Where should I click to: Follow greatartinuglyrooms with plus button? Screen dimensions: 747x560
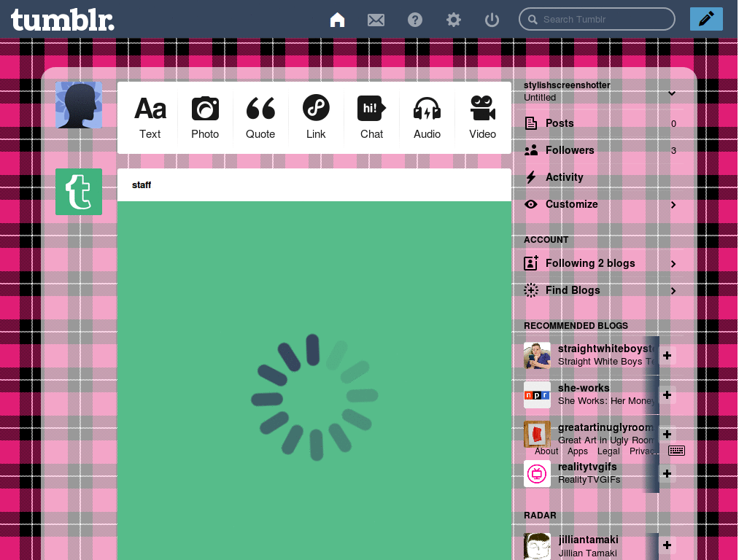pyautogui.click(x=667, y=434)
